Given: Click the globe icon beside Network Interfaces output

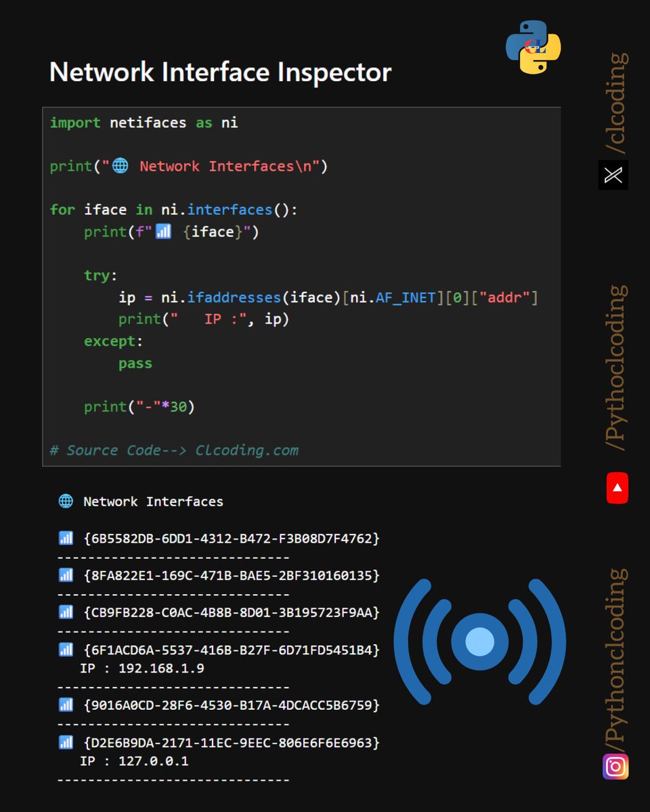Looking at the screenshot, I should tap(66, 501).
